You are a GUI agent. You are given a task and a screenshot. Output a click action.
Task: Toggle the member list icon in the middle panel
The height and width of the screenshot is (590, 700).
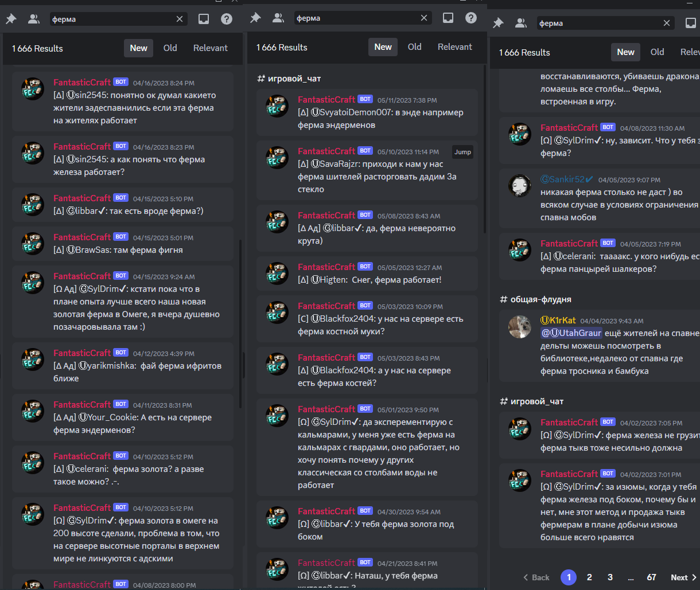pyautogui.click(x=279, y=18)
